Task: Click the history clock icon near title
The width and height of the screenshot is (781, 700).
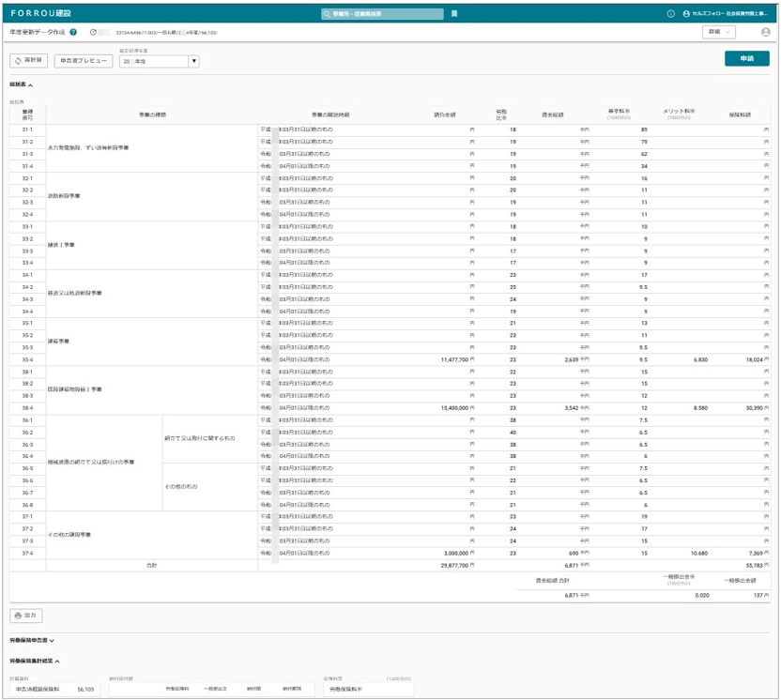Action: pos(93,32)
